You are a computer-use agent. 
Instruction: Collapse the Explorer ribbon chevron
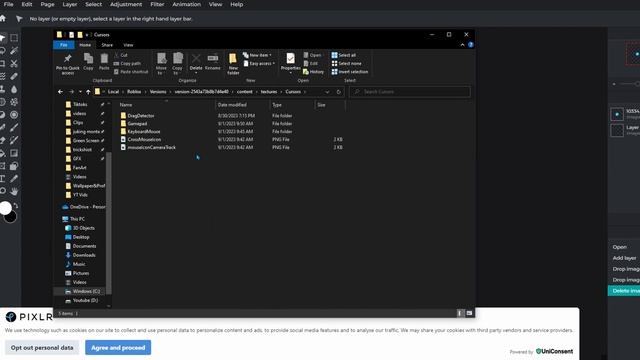462,45
